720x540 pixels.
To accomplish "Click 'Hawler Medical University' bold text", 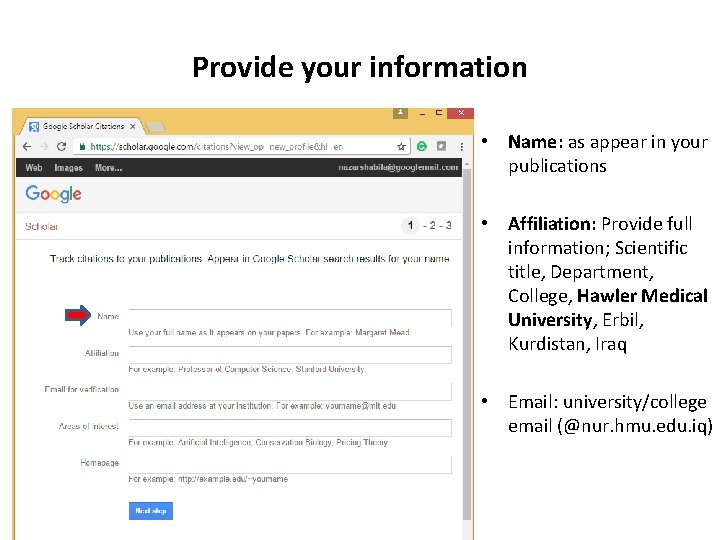I will (608, 308).
